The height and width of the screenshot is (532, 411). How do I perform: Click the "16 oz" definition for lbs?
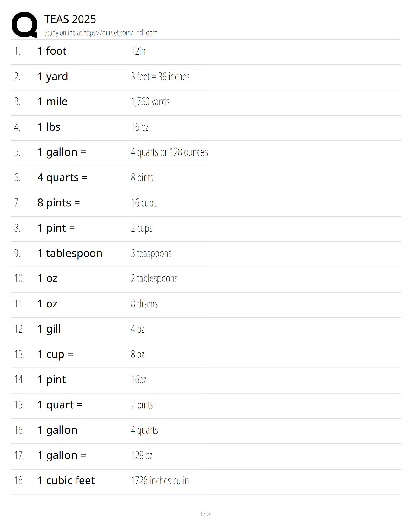(139, 127)
